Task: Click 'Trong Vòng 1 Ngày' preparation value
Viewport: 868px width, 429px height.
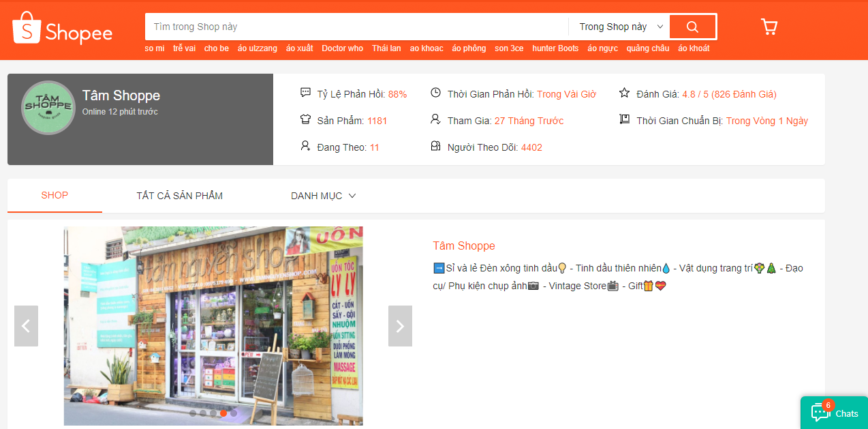Action: coord(767,121)
